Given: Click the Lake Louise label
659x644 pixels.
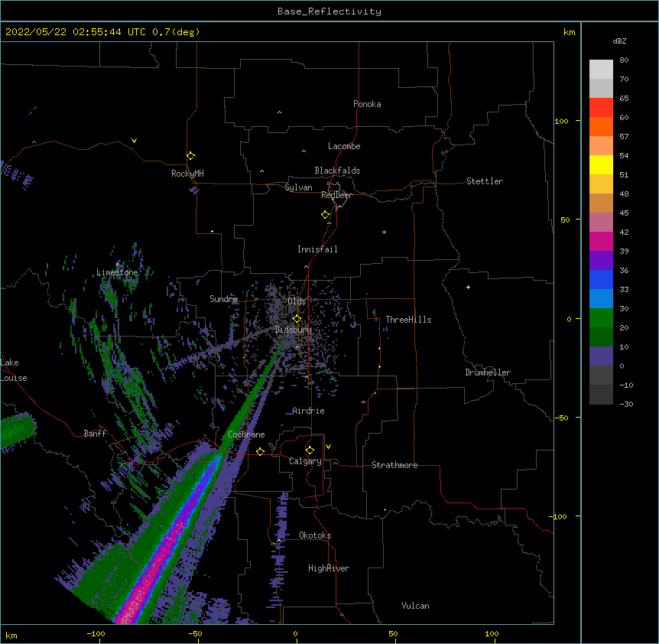Looking at the screenshot, I should click(14, 370).
